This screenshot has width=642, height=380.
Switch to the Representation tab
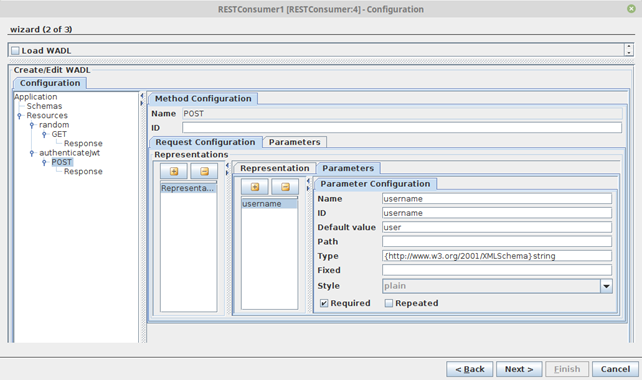(x=275, y=168)
